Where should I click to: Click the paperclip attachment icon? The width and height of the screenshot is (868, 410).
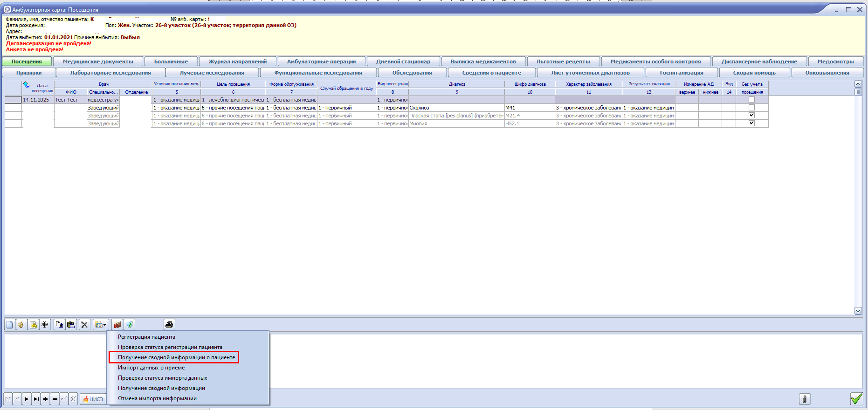804,399
